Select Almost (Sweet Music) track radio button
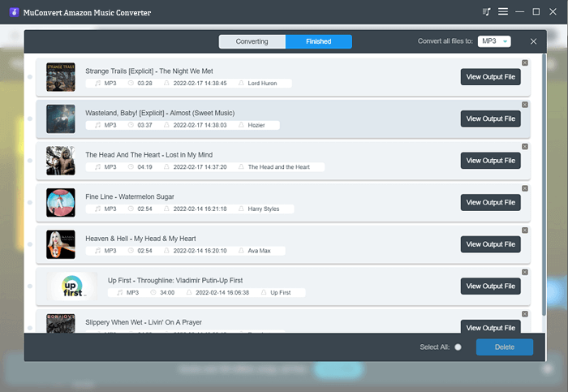The height and width of the screenshot is (392, 568). pyautogui.click(x=30, y=118)
